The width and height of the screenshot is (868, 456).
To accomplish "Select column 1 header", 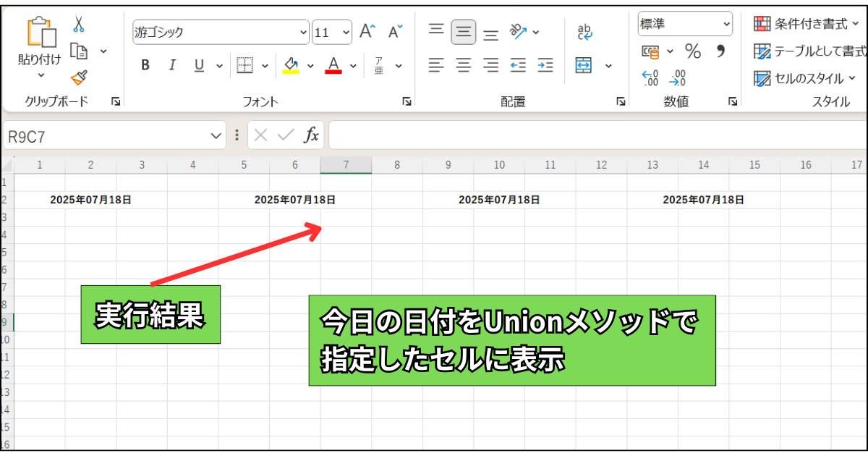I will coord(40,165).
